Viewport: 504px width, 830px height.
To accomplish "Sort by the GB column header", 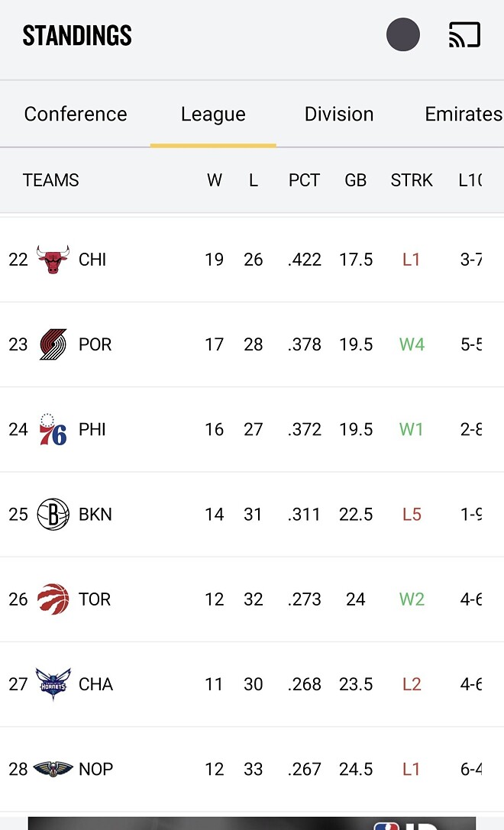I will (x=356, y=180).
